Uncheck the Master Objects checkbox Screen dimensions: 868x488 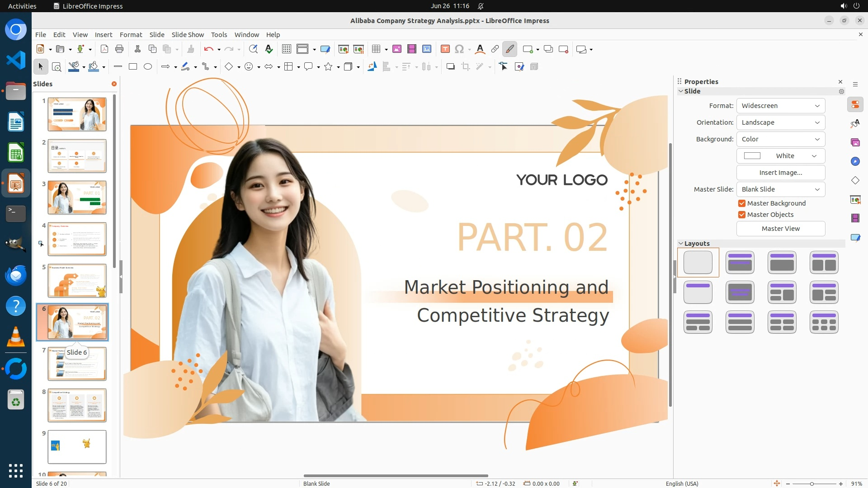coord(742,215)
